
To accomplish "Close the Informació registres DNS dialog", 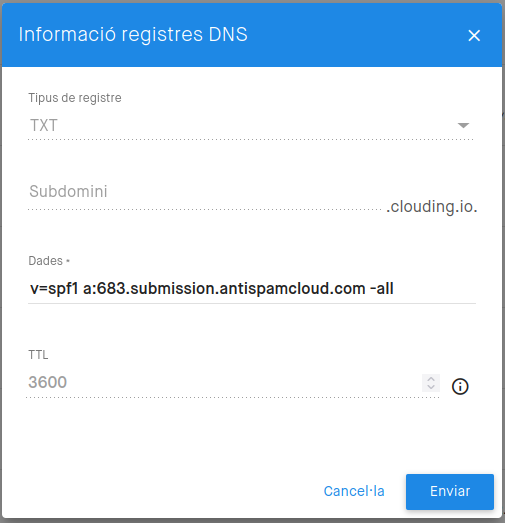I will [474, 35].
